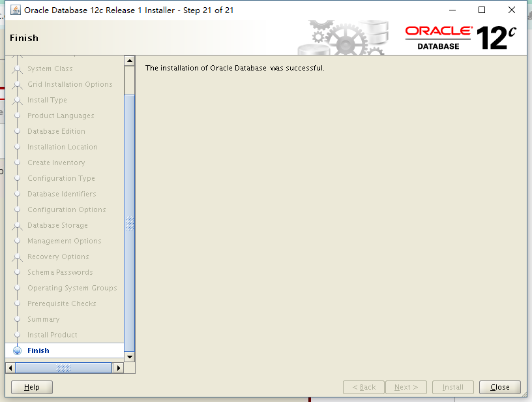The height and width of the screenshot is (402, 532).
Task: Select the Operating System Groups step
Action: coord(72,288)
